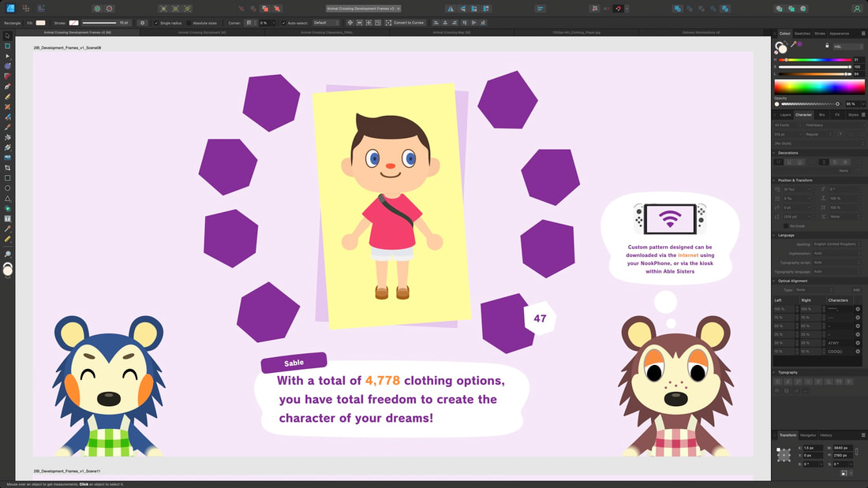Screen dimensions: 868x488
Task: Toggle the Single radius checkbox
Action: click(156, 23)
